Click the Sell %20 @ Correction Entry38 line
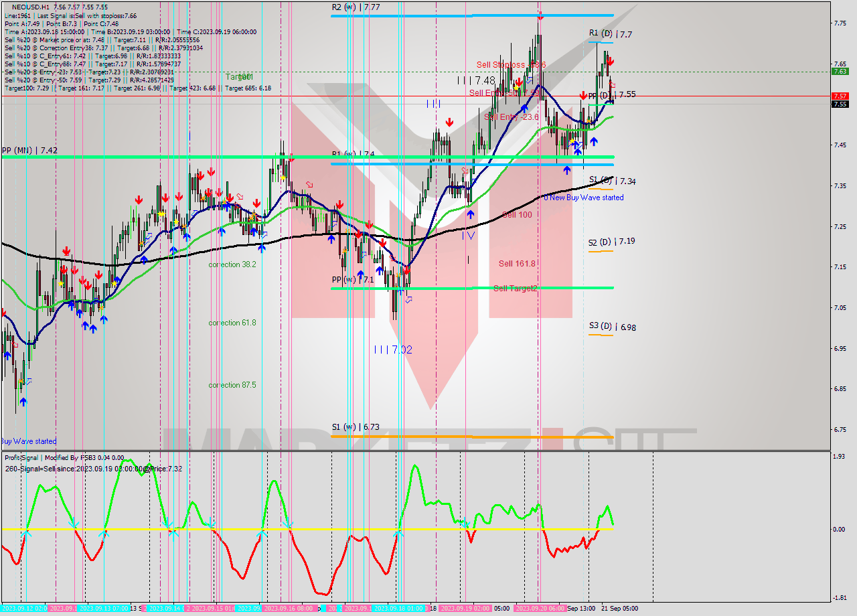 click(x=103, y=48)
